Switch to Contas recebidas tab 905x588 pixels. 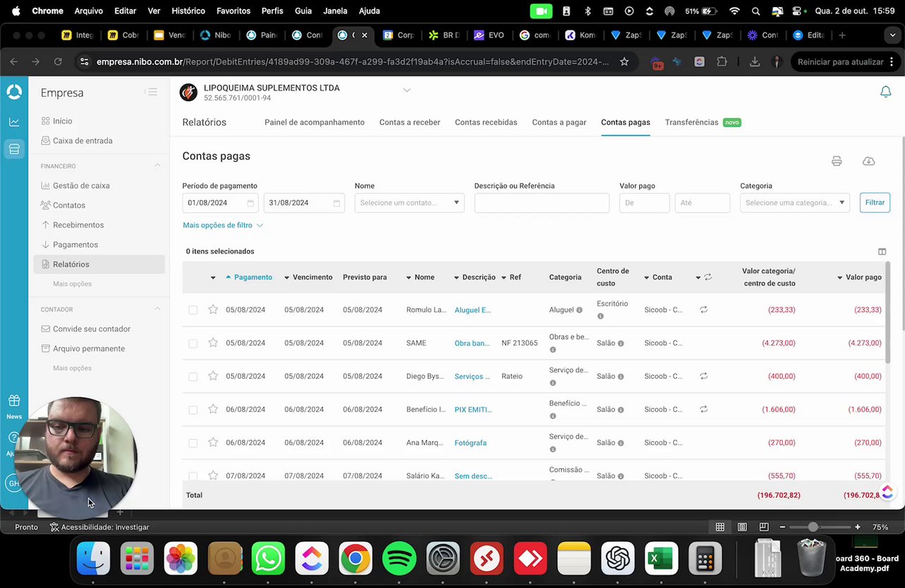(x=486, y=122)
